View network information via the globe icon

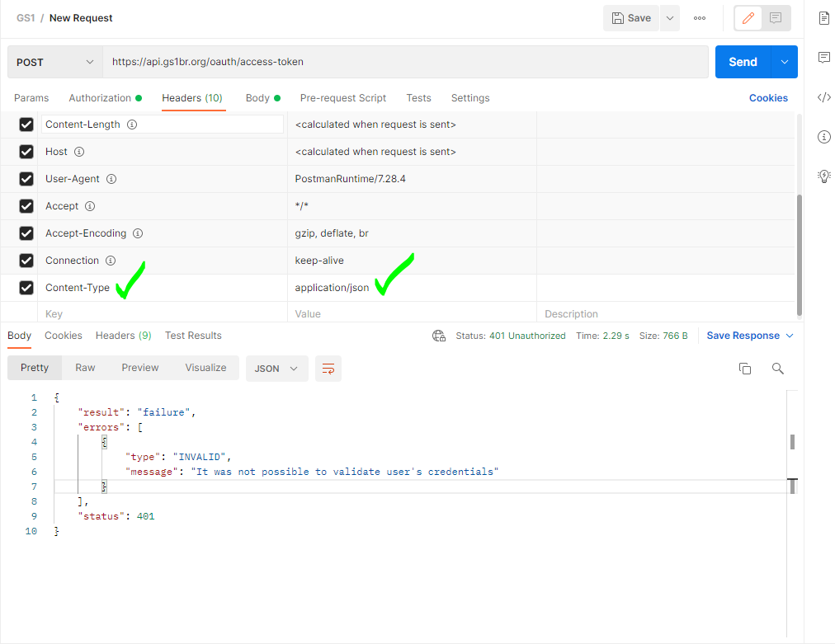pyautogui.click(x=438, y=336)
